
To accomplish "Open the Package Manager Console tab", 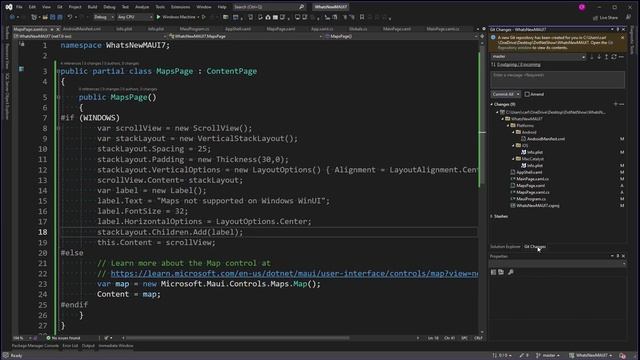I will [35, 346].
